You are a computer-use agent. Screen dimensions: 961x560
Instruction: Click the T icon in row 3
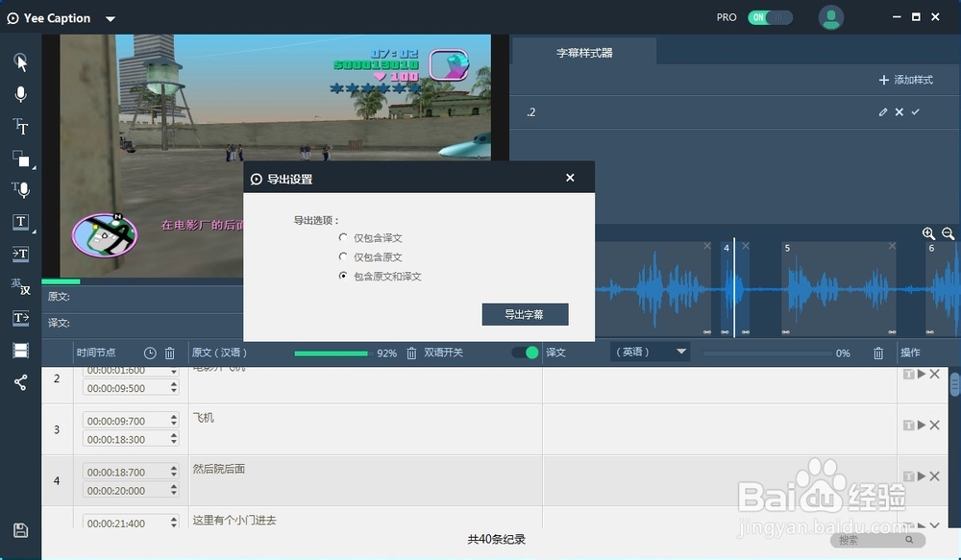tap(908, 425)
